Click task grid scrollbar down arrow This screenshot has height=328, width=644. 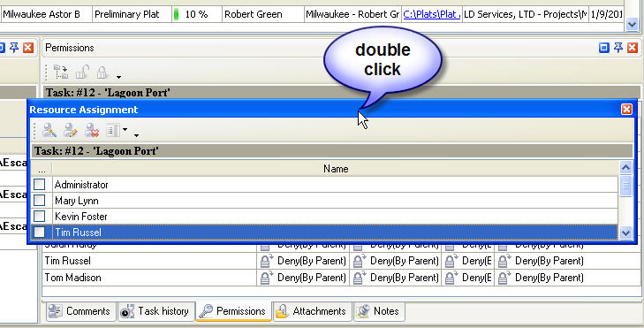632,25
